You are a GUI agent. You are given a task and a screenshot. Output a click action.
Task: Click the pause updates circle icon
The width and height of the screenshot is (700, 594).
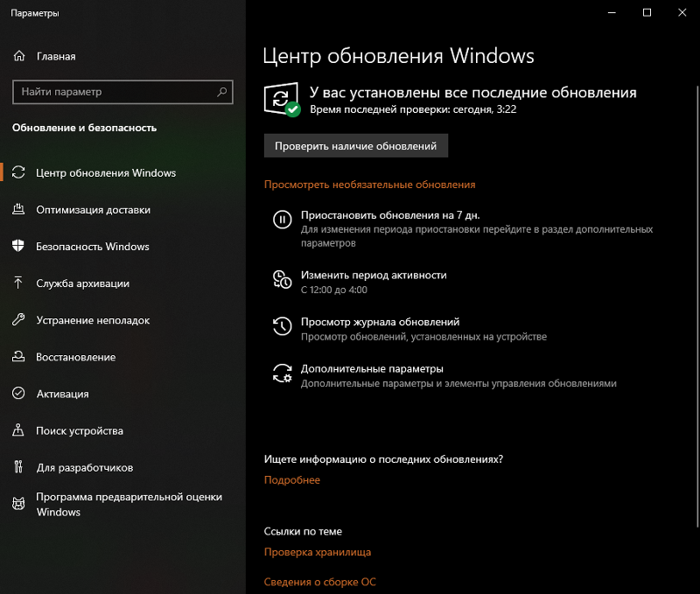point(282,220)
